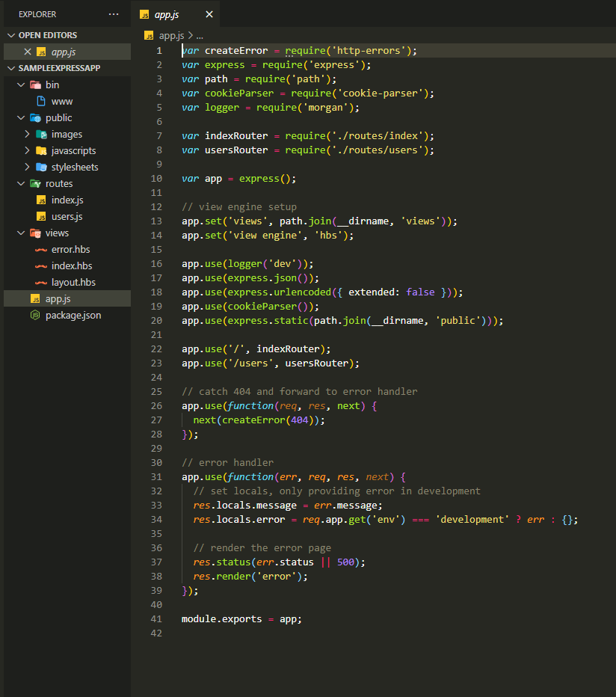Collapse the routes folder chevron
616x697 pixels.
pyautogui.click(x=21, y=183)
